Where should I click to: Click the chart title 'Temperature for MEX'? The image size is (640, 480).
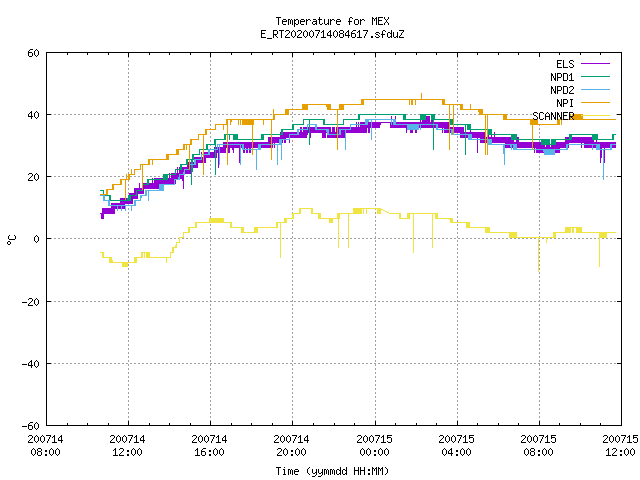click(332, 21)
